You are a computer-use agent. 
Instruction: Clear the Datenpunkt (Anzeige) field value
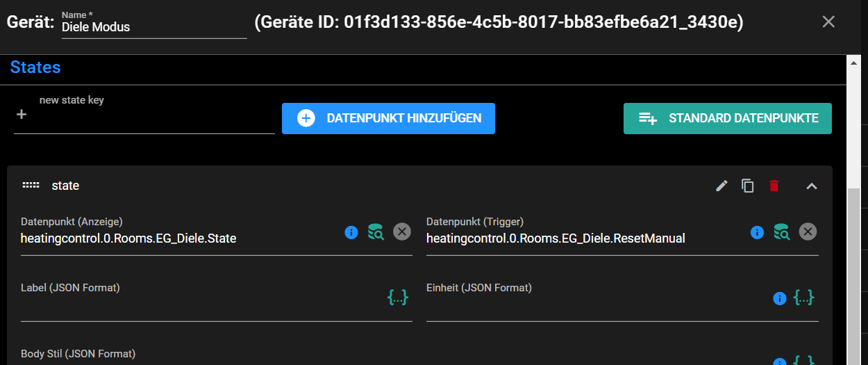coord(402,232)
